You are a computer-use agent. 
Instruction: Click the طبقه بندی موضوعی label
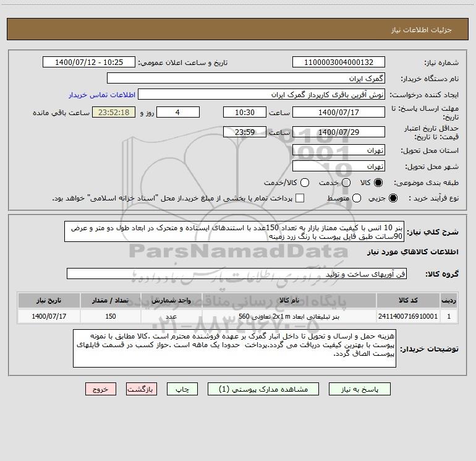[426, 183]
